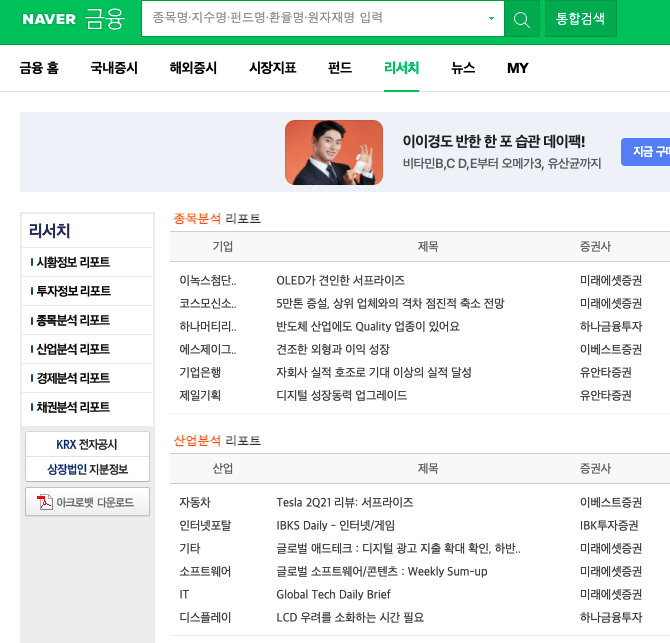The width and height of the screenshot is (670, 643).
Task: Click the 금융 logo text
Action: (105, 19)
